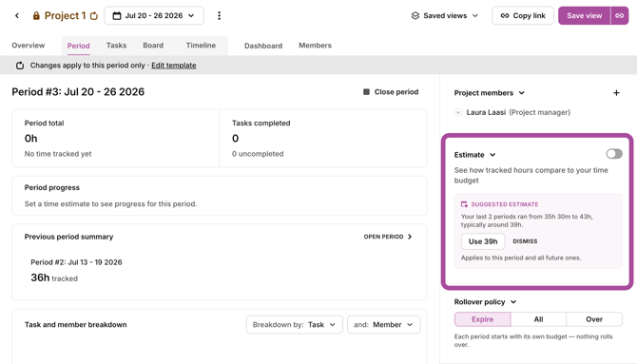Select the Over rollover policy option
The image size is (637, 364).
tap(594, 319)
